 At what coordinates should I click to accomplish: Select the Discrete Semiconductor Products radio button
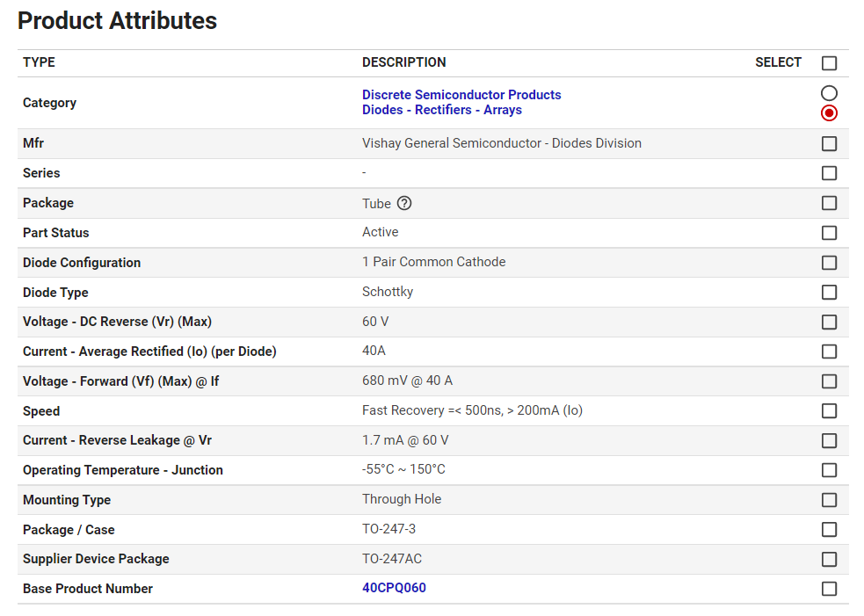[x=829, y=93]
